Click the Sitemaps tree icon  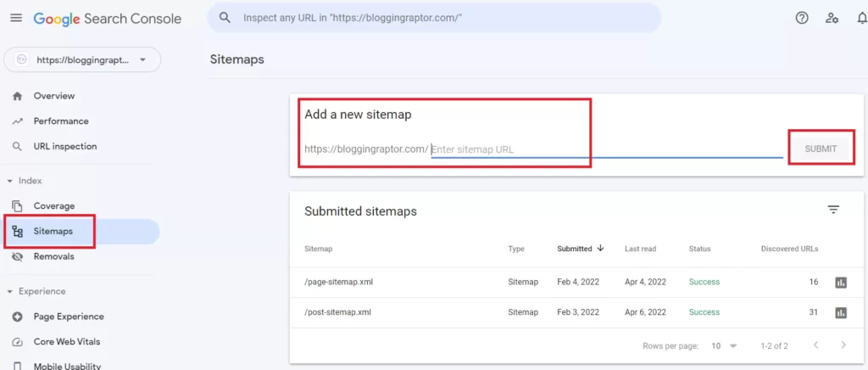point(18,232)
